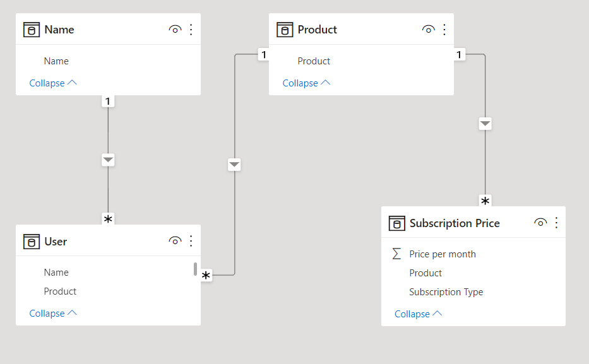Collapse the Subscription Price table
The image size is (589, 364).
point(418,314)
